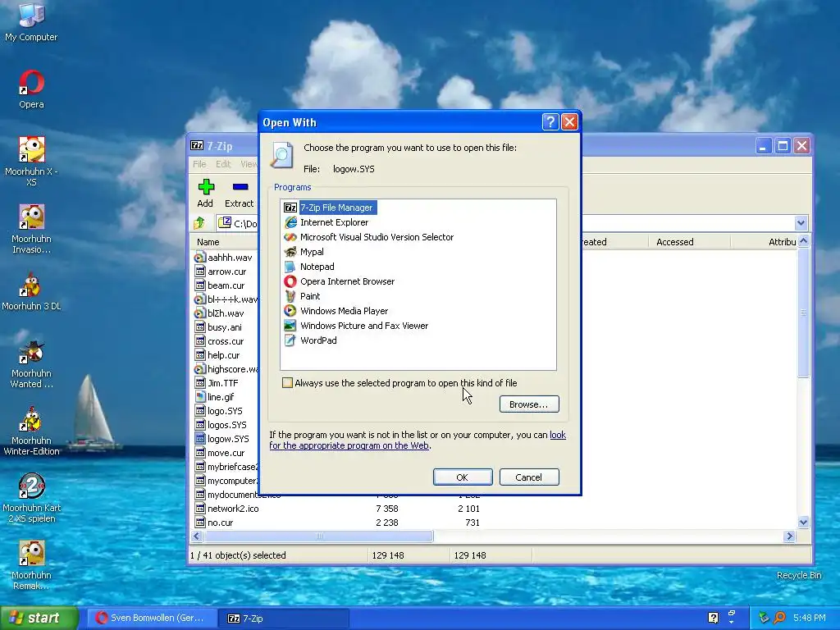Click the taskbar question mark help icon
Viewport: 840px width, 630px height.
click(713, 618)
